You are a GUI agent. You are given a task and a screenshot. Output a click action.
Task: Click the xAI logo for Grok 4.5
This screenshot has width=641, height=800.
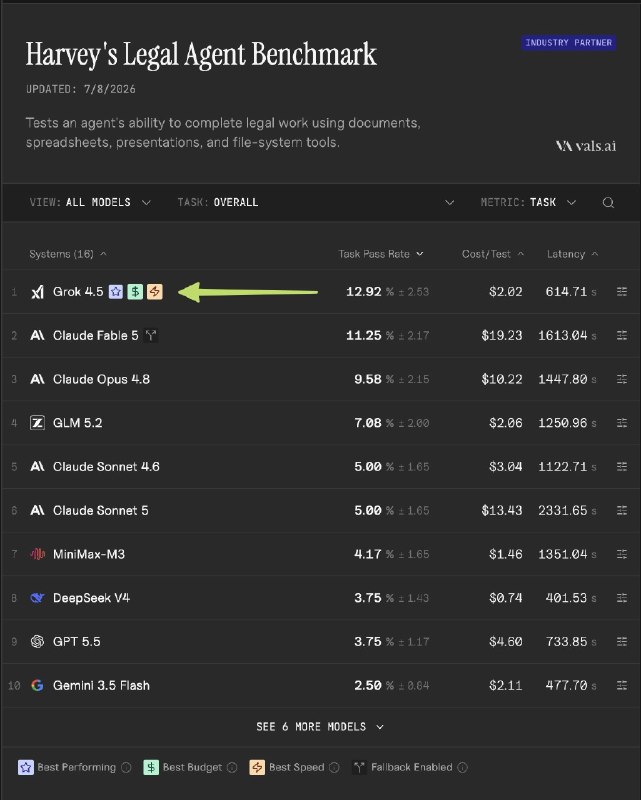[37, 292]
